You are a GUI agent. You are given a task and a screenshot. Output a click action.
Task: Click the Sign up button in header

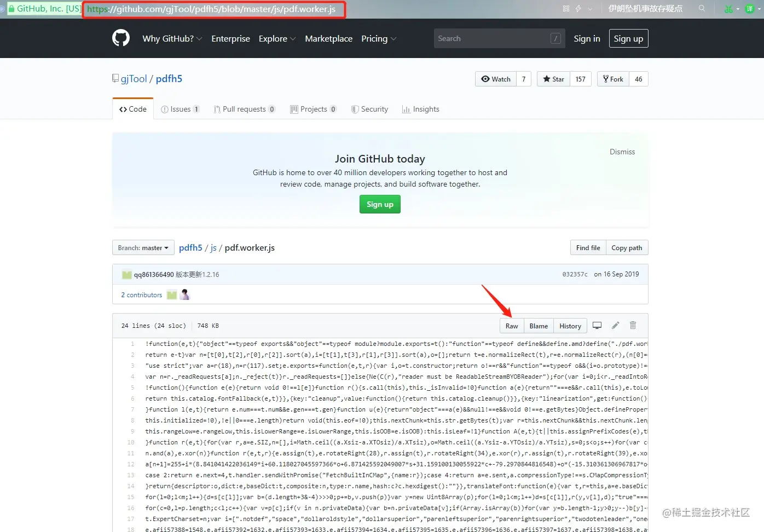[x=628, y=38]
